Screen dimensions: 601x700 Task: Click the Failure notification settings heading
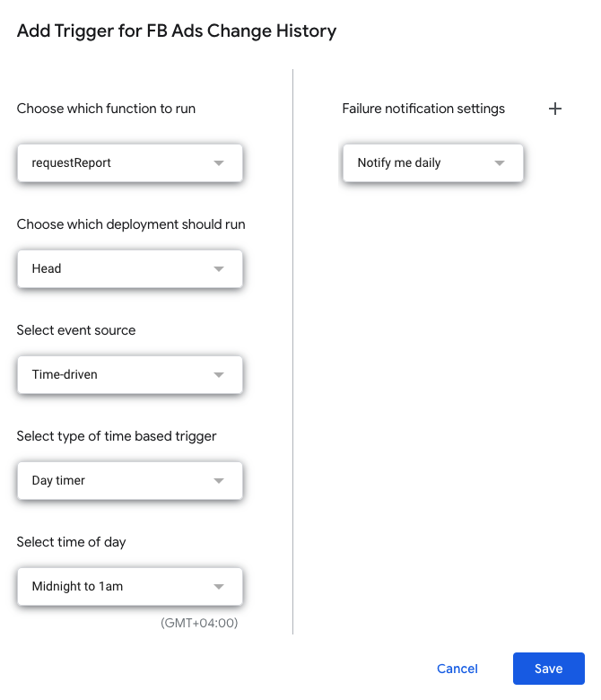(x=423, y=109)
